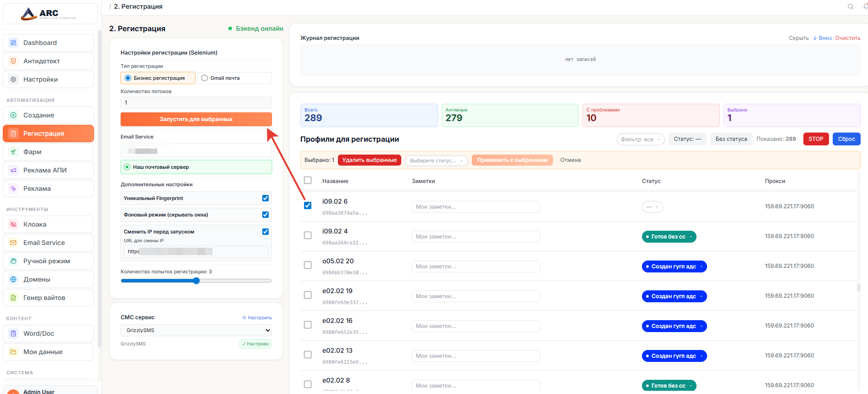Click the Создание plus icon
Image resolution: width=868 pixels, height=394 pixels.
pyautogui.click(x=13, y=115)
